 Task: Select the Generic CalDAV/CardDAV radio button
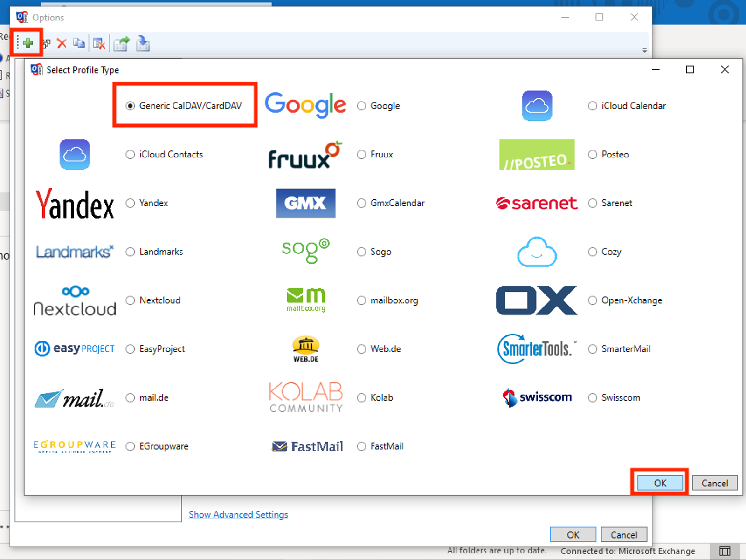tap(131, 106)
